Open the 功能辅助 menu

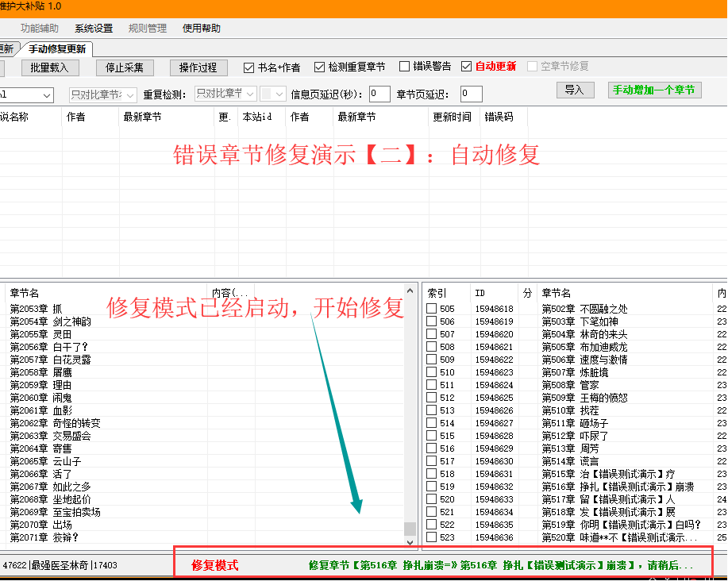coord(40,29)
